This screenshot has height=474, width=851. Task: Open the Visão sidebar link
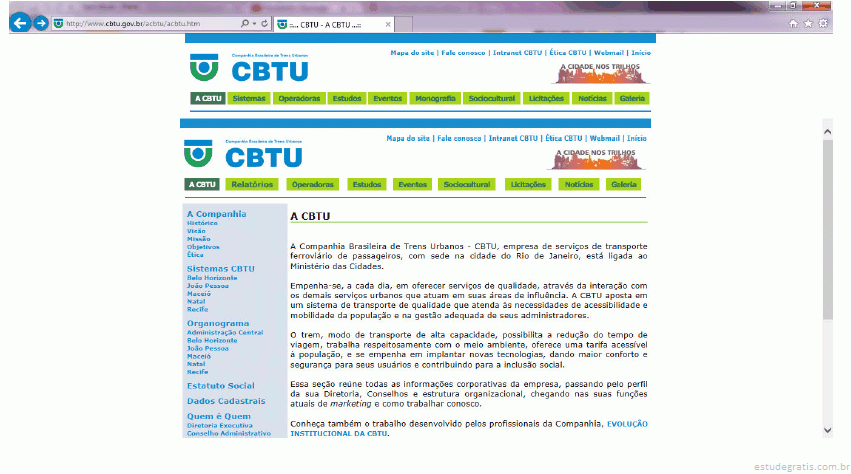click(x=196, y=231)
